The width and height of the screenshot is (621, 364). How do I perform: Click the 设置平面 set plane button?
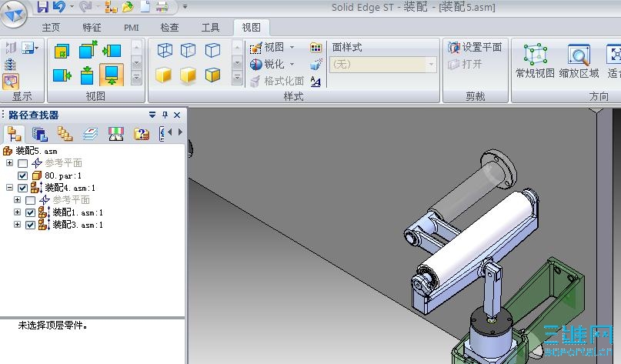(475, 48)
